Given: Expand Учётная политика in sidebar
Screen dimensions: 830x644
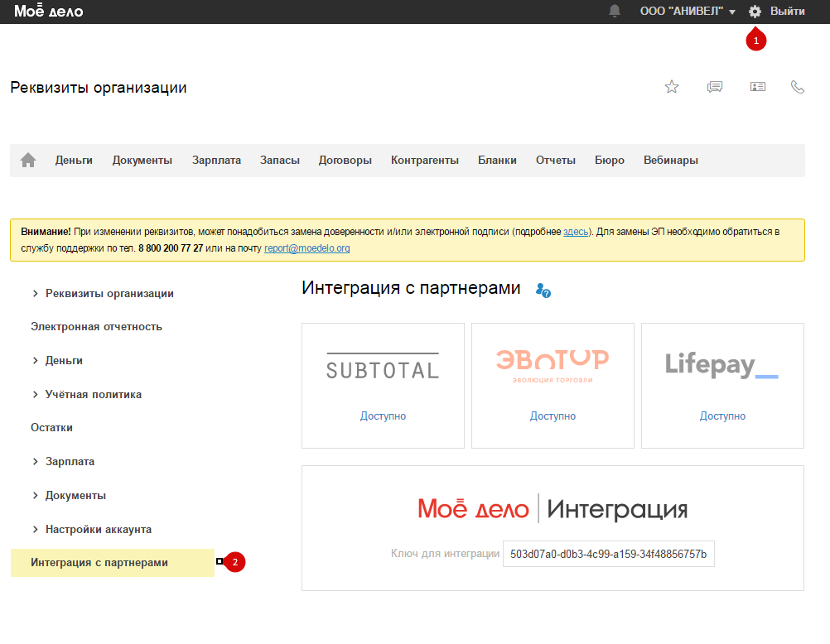Looking at the screenshot, I should click(x=87, y=394).
